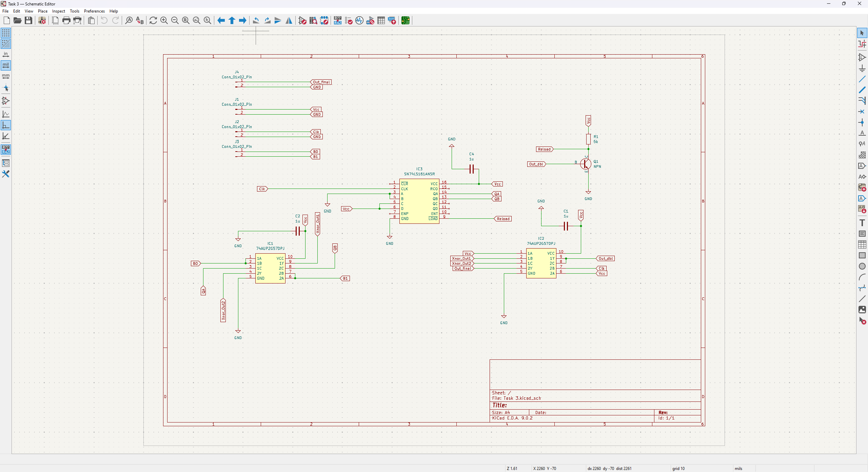Switch units to inches
Viewport: 868px width, 472px height.
click(x=6, y=55)
